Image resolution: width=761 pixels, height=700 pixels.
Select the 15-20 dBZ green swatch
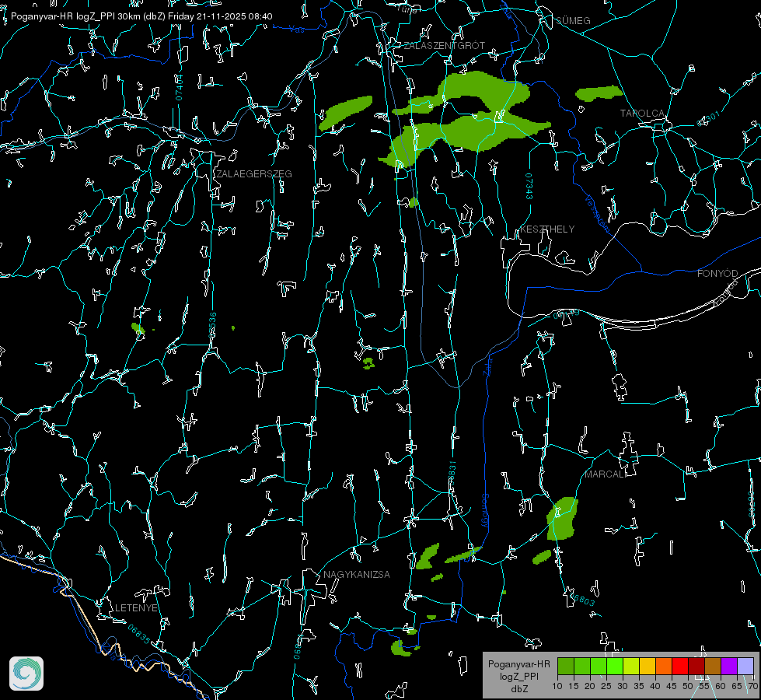[x=582, y=666]
